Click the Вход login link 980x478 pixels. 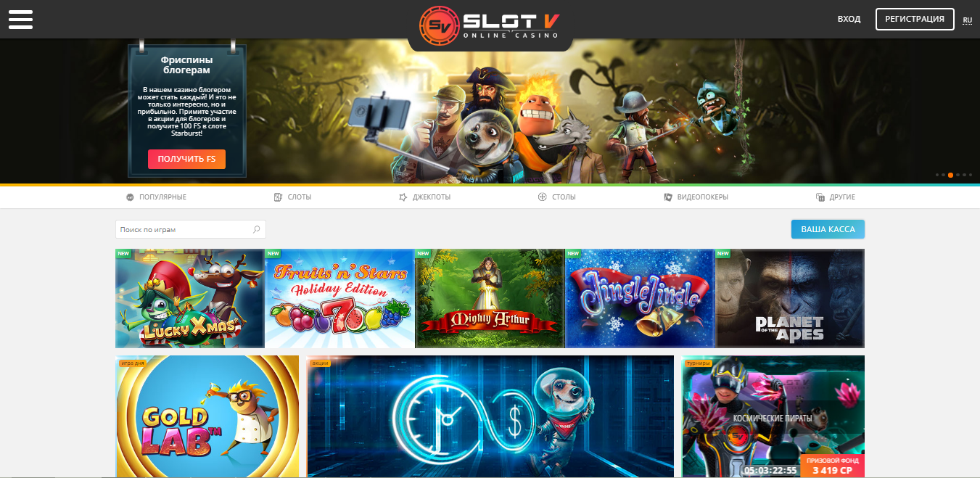[849, 19]
